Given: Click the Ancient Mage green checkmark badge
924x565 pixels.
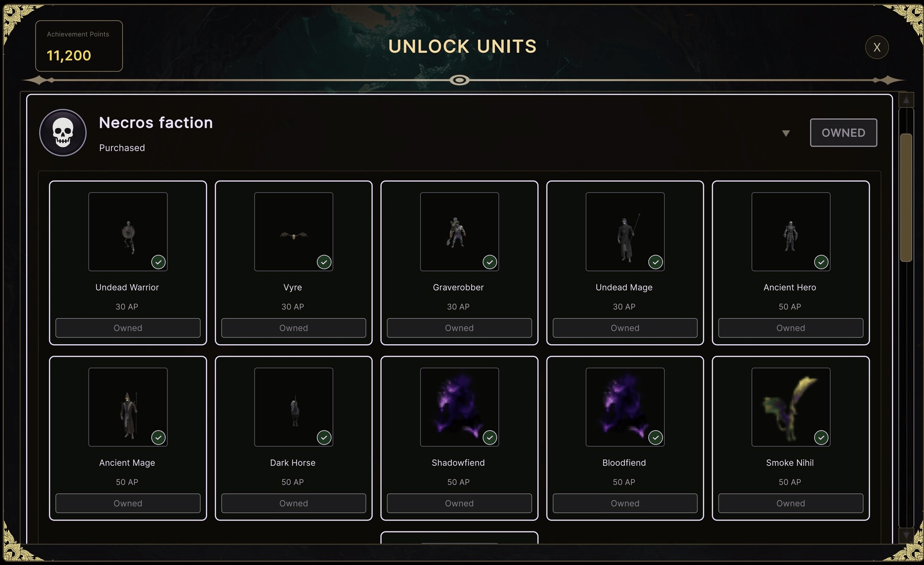Looking at the screenshot, I should (x=158, y=437).
